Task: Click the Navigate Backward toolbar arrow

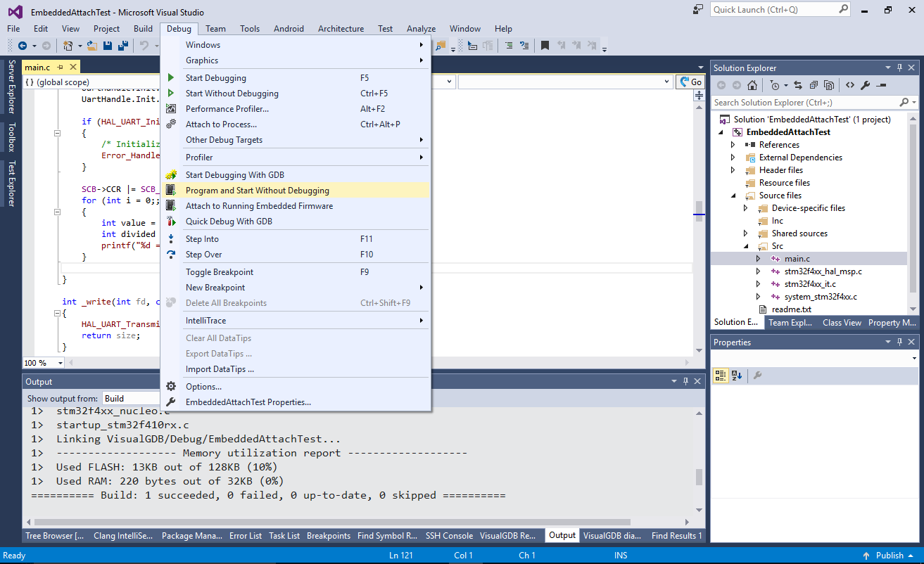Action: tap(23, 46)
